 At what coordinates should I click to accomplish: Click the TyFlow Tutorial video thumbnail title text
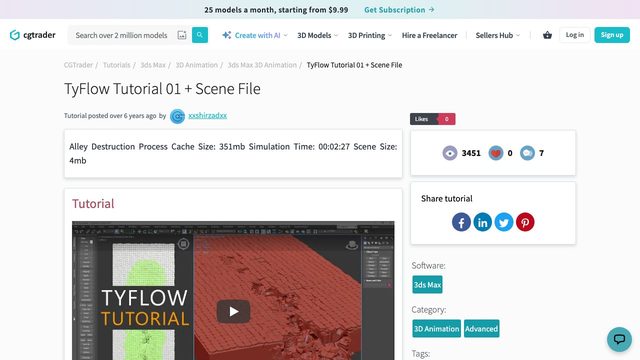point(144,308)
